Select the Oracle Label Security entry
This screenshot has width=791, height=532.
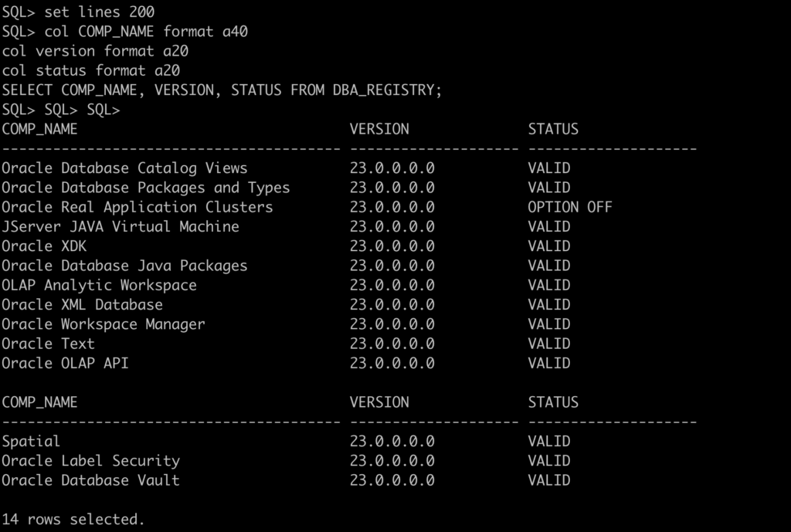(90, 461)
